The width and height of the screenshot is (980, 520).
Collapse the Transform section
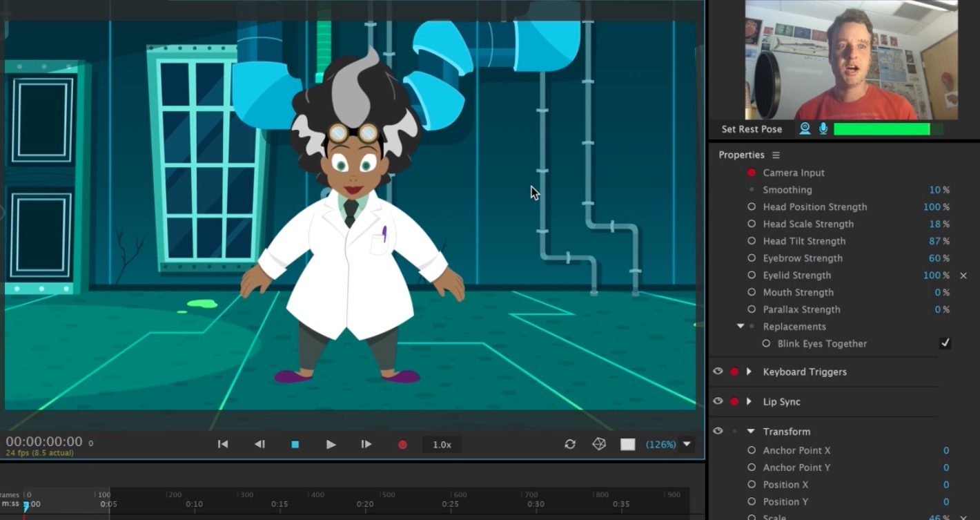pyautogui.click(x=751, y=432)
